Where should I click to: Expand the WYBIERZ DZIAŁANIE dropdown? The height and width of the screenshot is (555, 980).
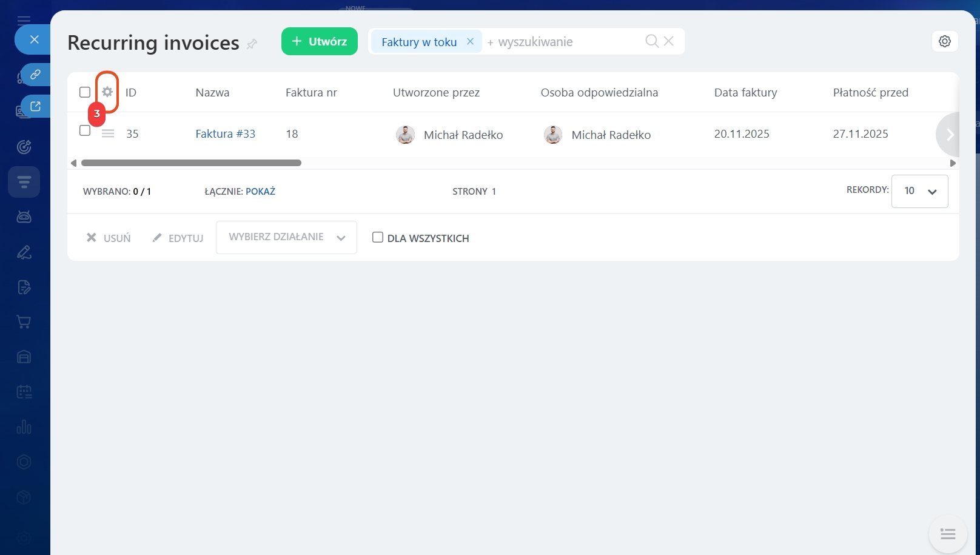point(286,237)
